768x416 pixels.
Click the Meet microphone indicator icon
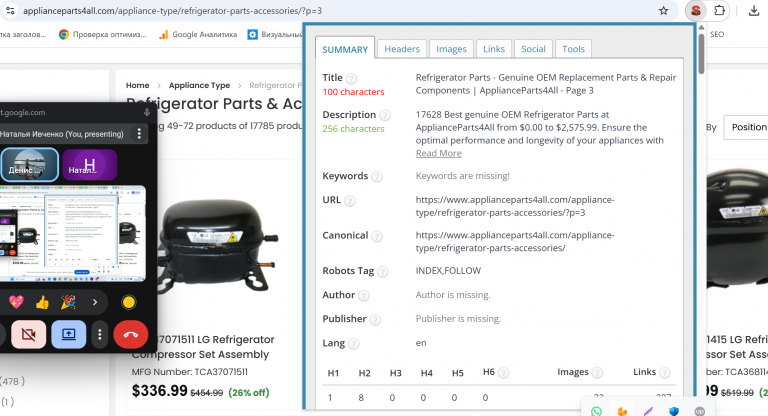[x=146, y=112]
